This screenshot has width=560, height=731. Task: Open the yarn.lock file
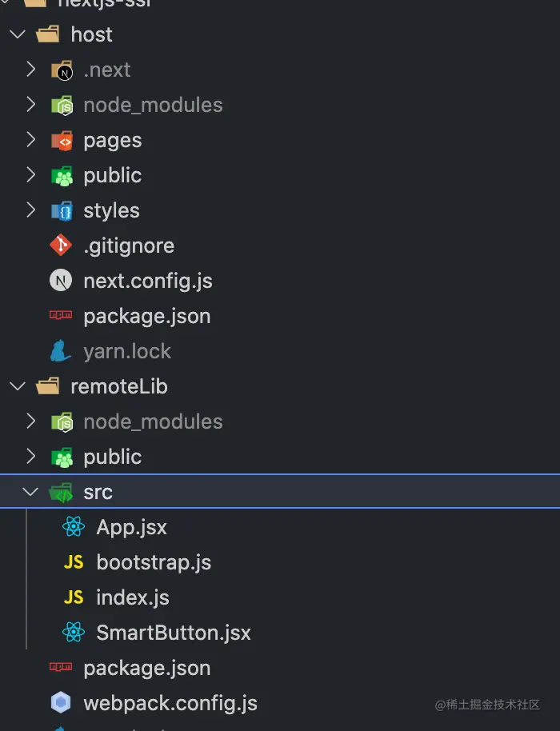pos(128,352)
